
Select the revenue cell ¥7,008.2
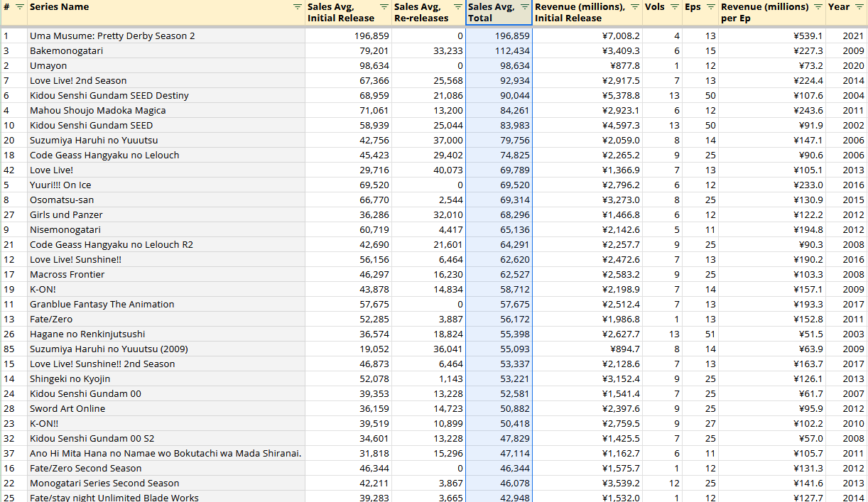[x=587, y=36]
